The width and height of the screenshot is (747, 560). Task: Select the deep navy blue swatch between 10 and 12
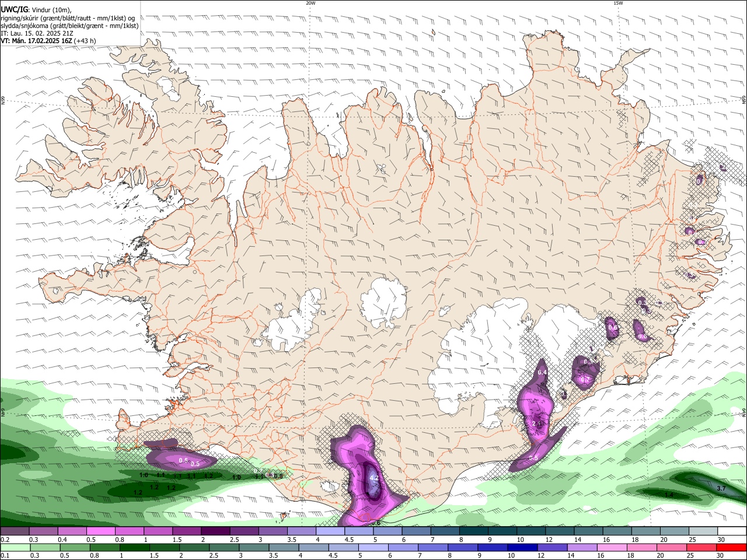pos(522,548)
